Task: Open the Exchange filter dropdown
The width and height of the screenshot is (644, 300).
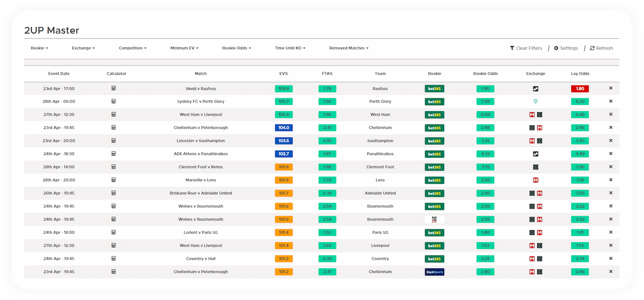Action: coord(83,48)
